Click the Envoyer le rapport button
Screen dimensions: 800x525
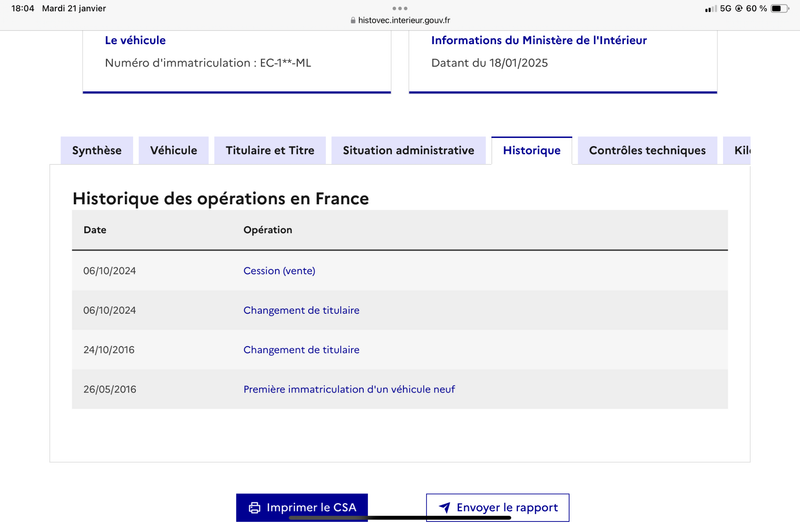pyautogui.click(x=498, y=508)
